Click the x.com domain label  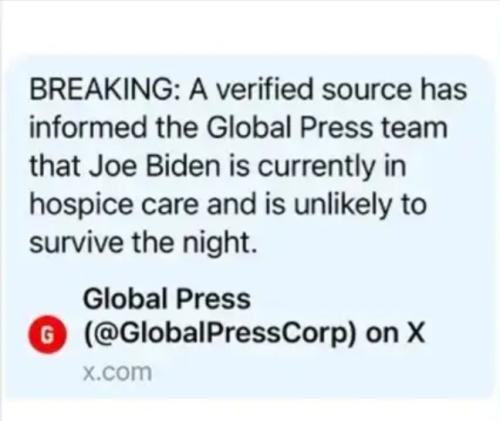(117, 372)
